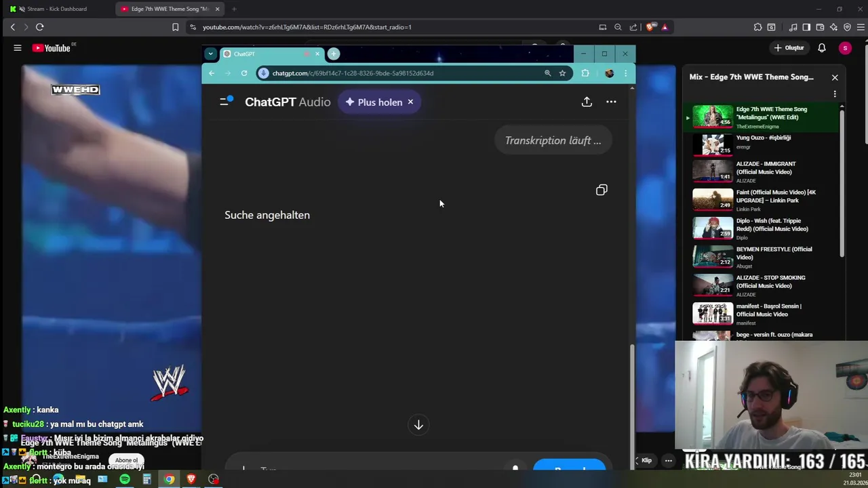
Task: Open Chrome from the taskbar
Action: (169, 480)
